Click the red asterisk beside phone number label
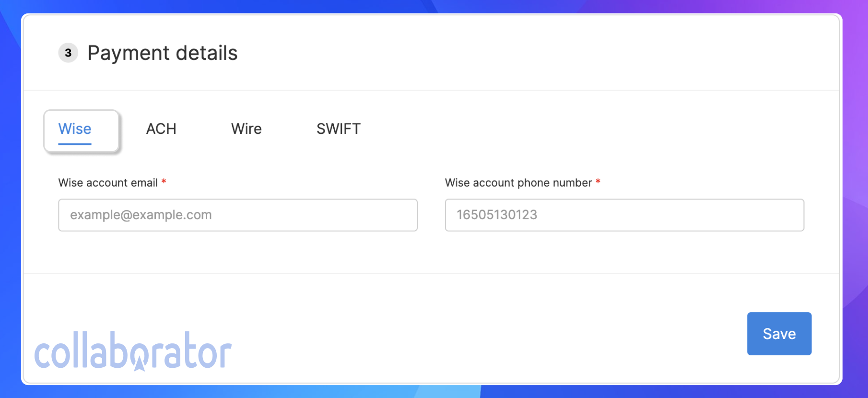The width and height of the screenshot is (868, 398). coord(598,182)
